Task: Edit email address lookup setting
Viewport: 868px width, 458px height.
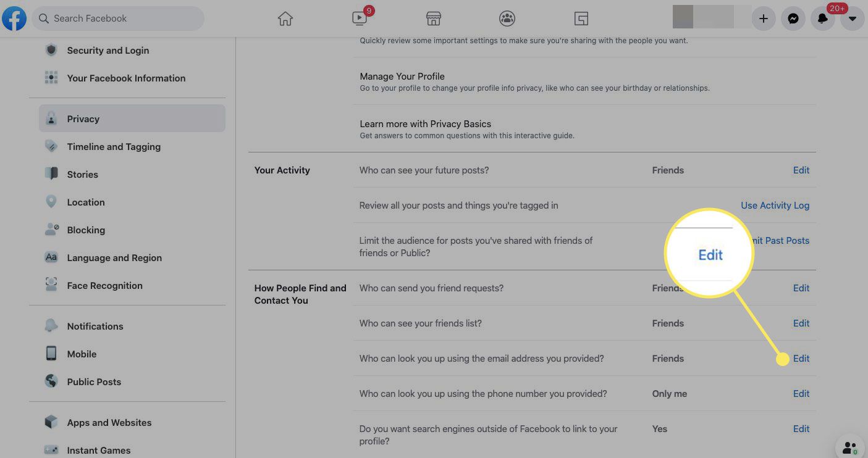Action: tap(801, 359)
